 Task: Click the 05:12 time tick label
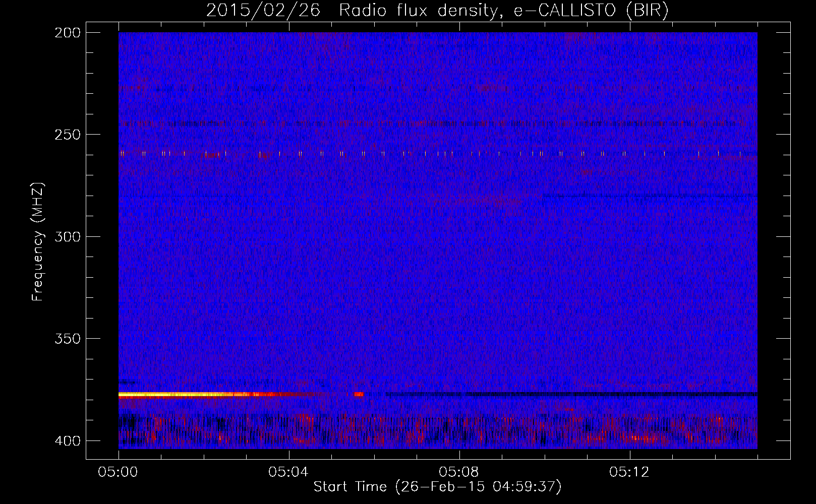[629, 472]
